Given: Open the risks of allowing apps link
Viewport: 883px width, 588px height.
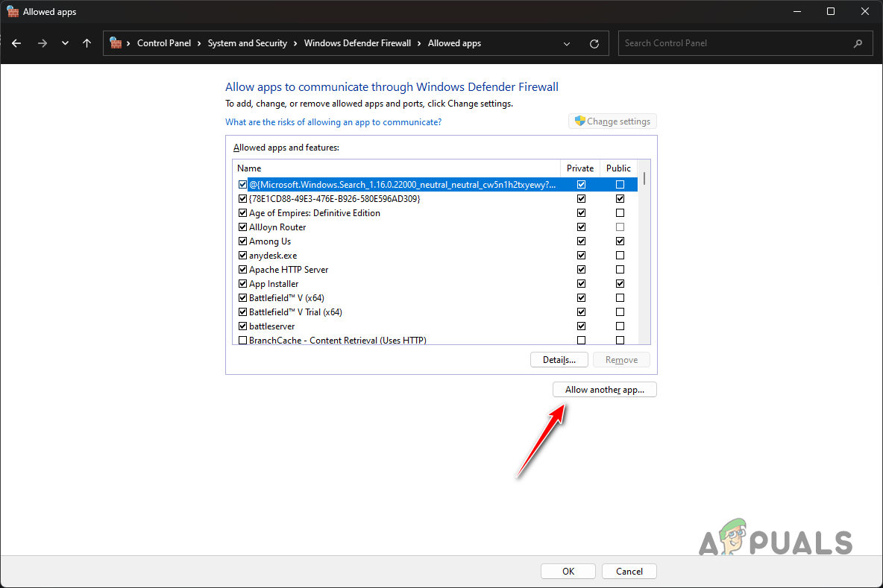Looking at the screenshot, I should pyautogui.click(x=333, y=121).
